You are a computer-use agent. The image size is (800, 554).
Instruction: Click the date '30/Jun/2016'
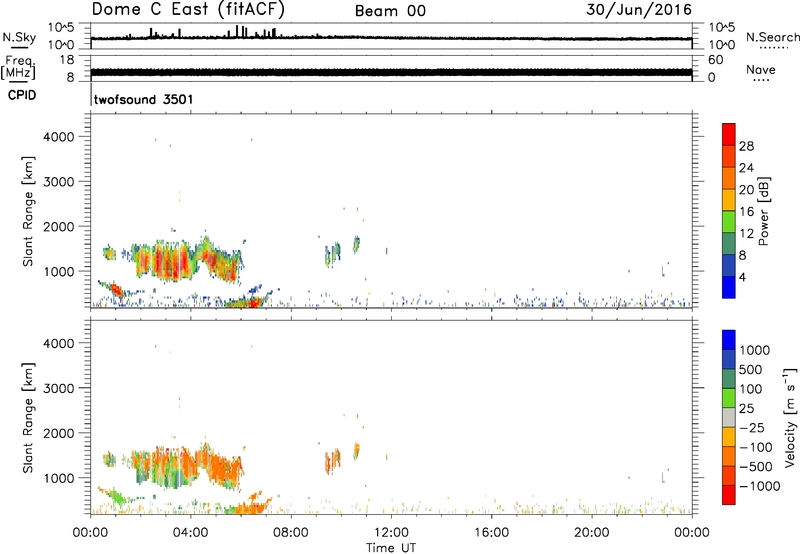(x=639, y=10)
